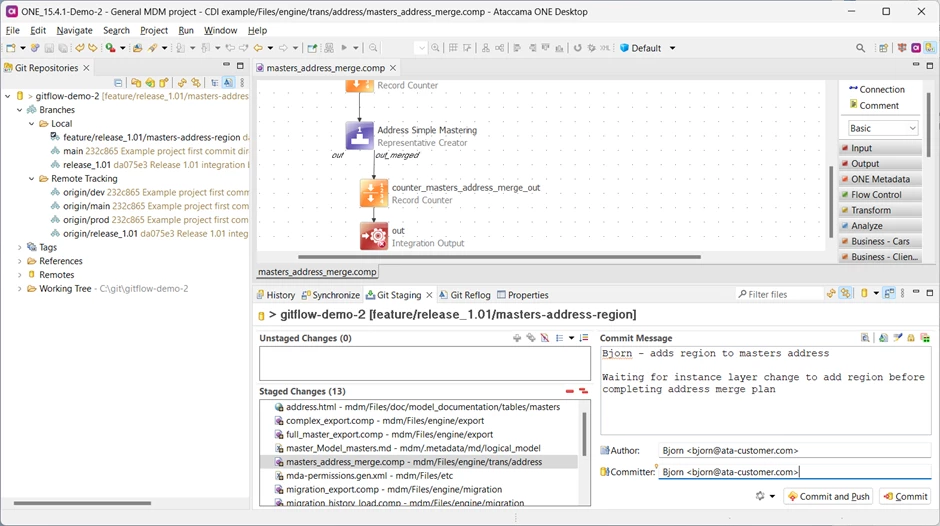Select the origin/prod remote branch
This screenshot has width=940, height=526.
coord(149,220)
